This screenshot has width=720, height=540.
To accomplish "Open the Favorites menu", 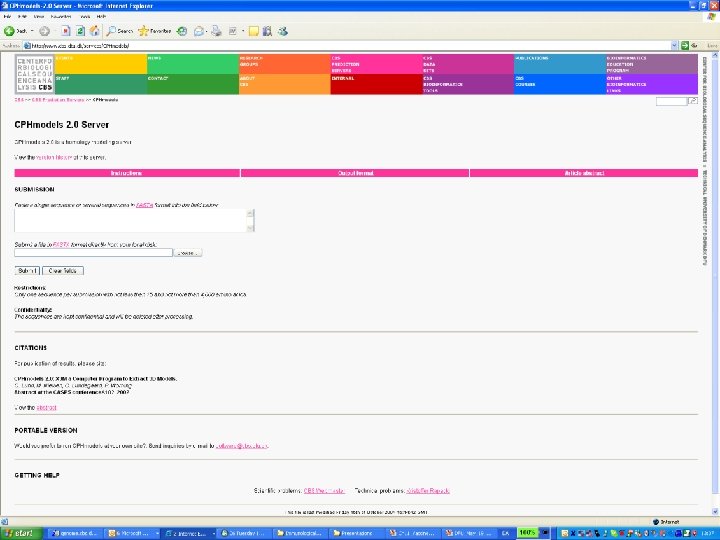I will pyautogui.click(x=61, y=17).
